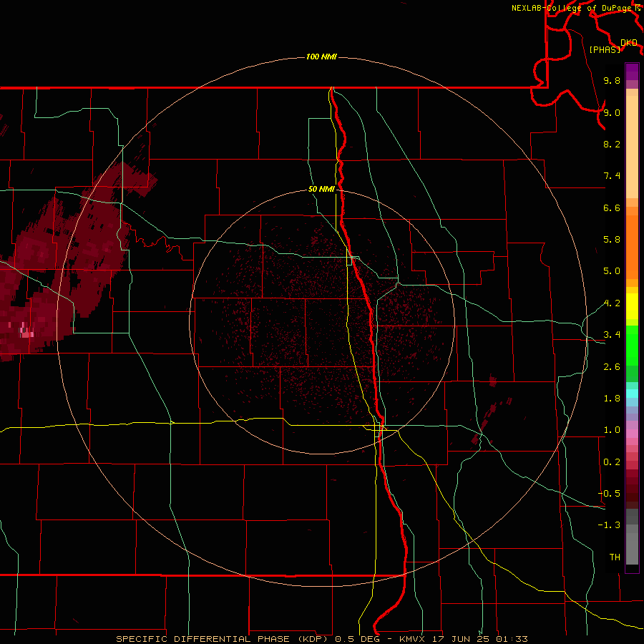
Task: Select the 1.0 scale value
Action: tap(612, 430)
